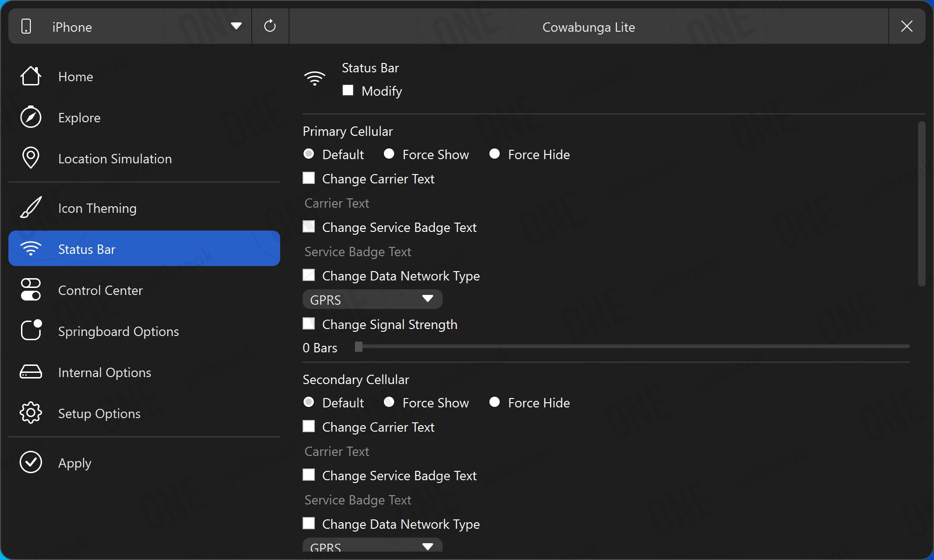Select Primary Cellular Force Show radio
This screenshot has width=934, height=560.
coord(389,154)
